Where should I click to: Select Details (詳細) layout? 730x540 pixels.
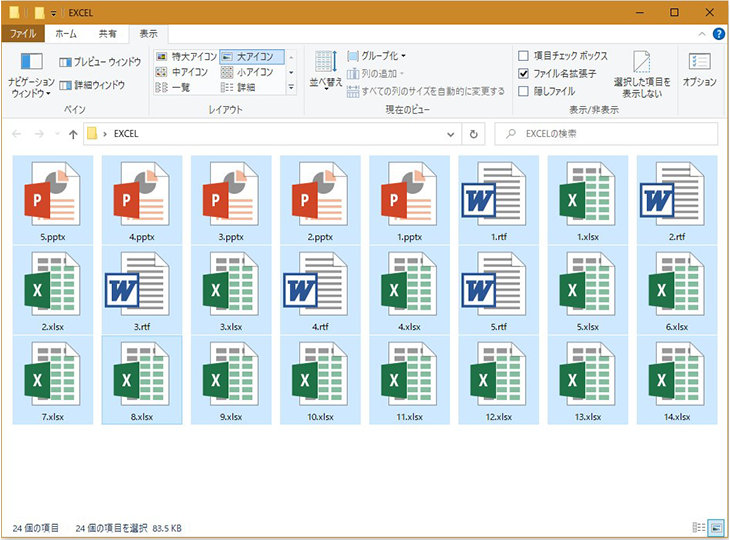pos(237,87)
